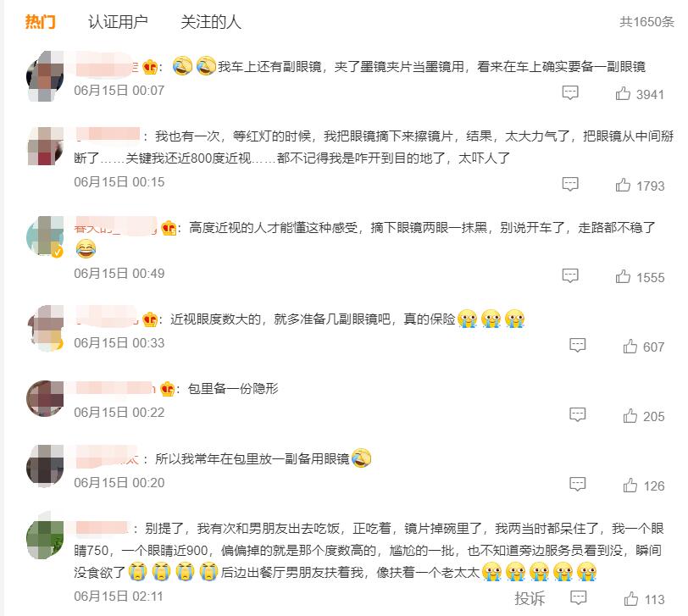The width and height of the screenshot is (688, 616).
Task: Open the verified commenter's avatar at 00:49
Action: [x=45, y=236]
